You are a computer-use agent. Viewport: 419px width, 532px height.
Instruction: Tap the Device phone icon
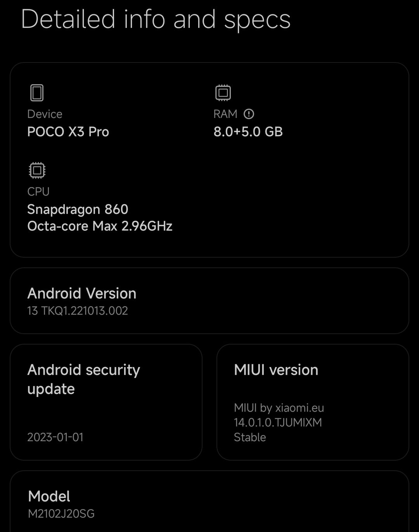37,93
